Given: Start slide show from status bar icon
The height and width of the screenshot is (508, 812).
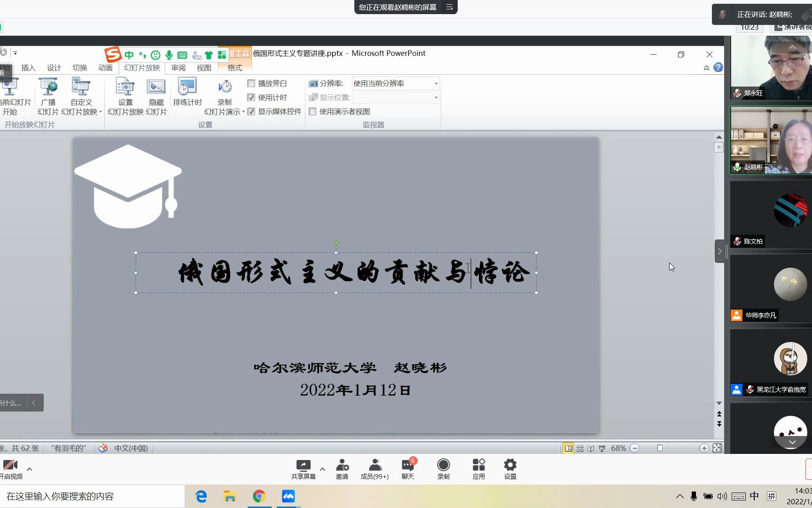Looking at the screenshot, I should [602, 448].
